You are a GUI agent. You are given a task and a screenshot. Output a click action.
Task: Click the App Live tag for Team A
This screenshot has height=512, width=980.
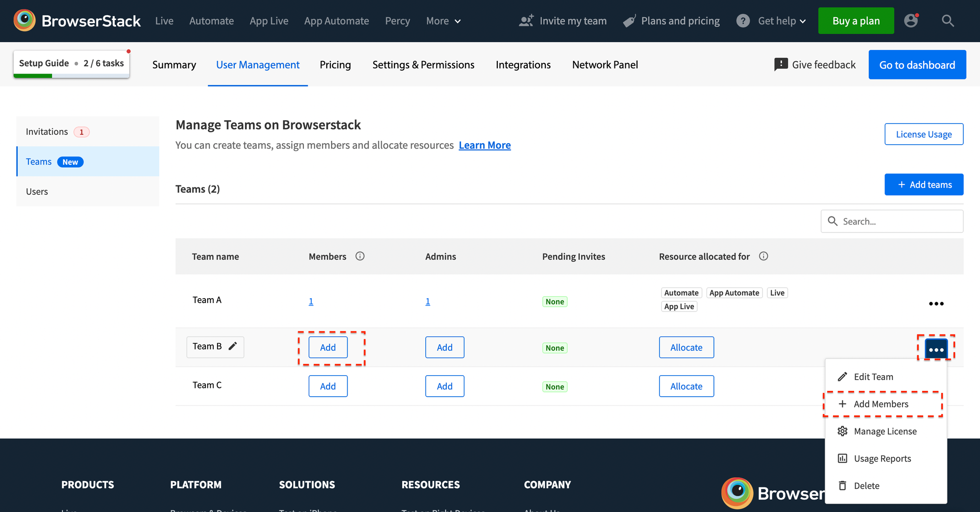pyautogui.click(x=679, y=307)
